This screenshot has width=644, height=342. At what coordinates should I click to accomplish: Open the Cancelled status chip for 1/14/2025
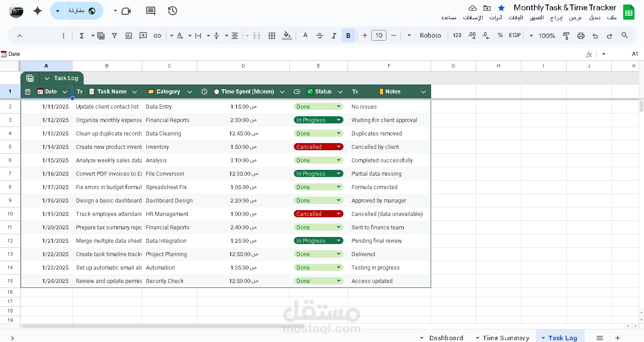[318, 147]
